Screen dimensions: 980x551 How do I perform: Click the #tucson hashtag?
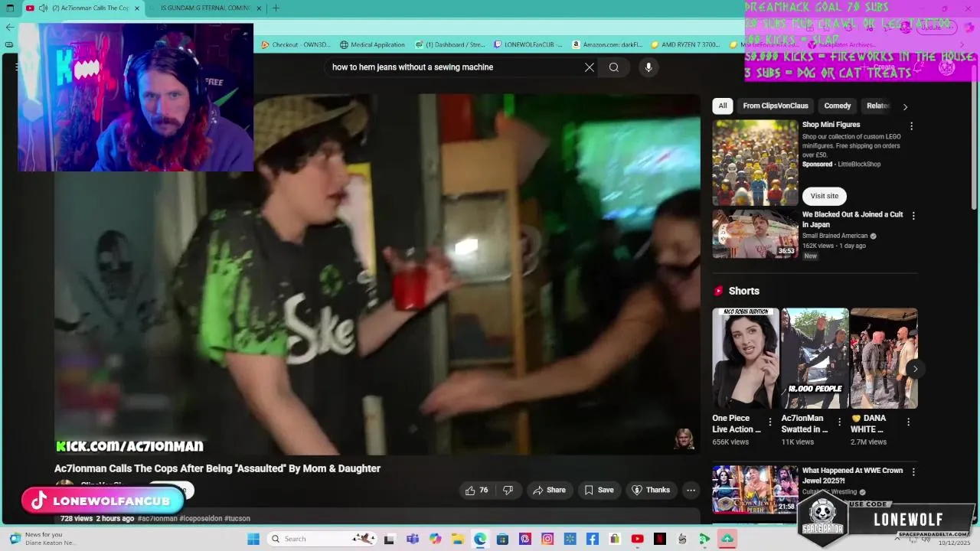(x=237, y=518)
